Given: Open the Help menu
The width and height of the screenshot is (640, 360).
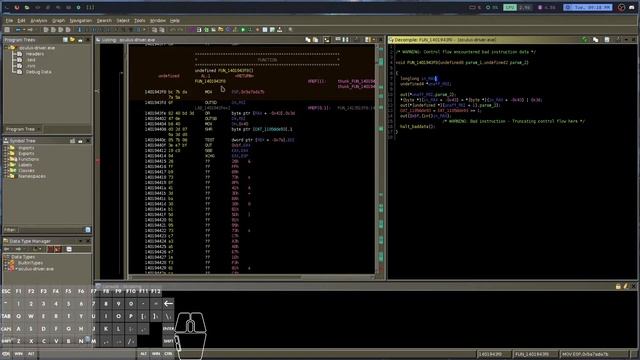Looking at the screenshot, I should (175, 20).
